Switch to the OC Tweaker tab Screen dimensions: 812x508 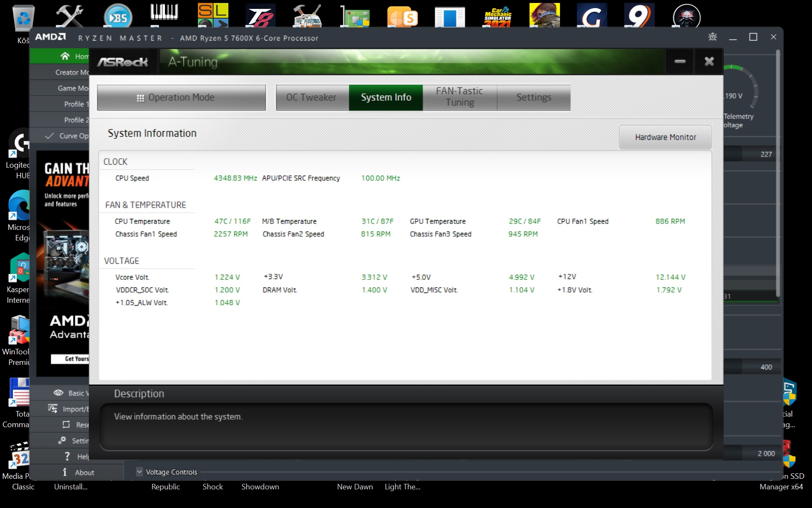(311, 97)
